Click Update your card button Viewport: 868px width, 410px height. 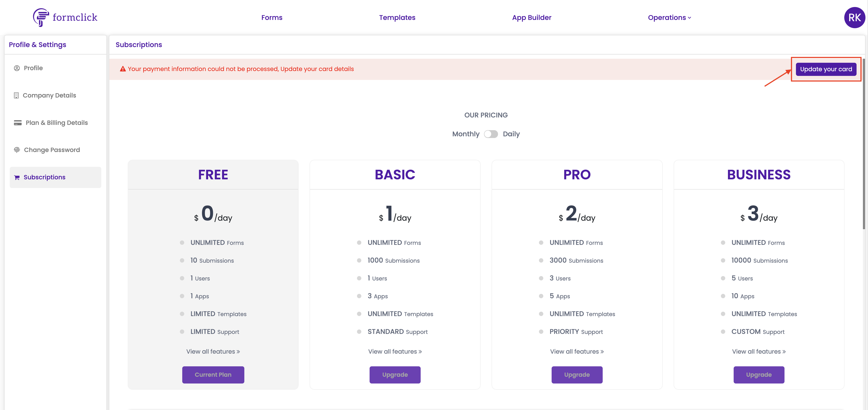pyautogui.click(x=826, y=69)
